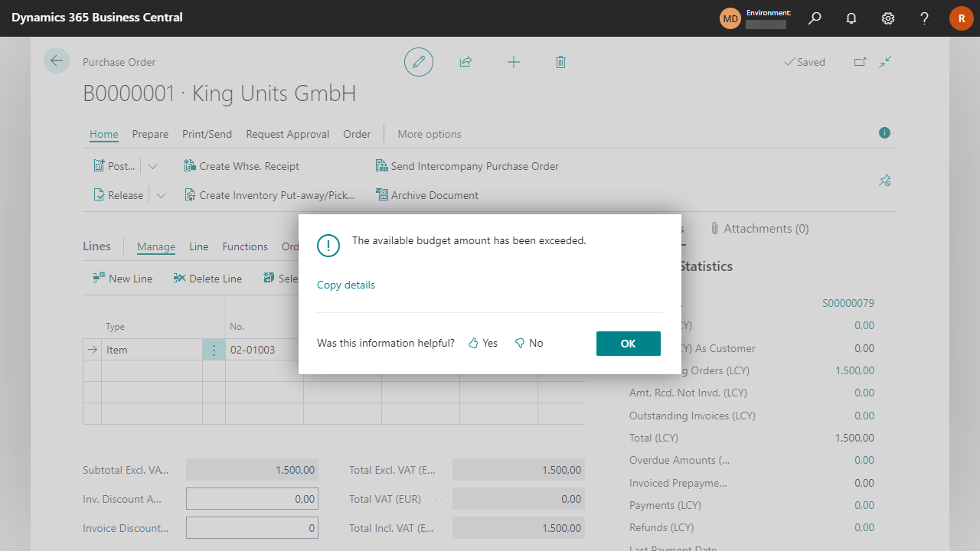This screenshot has width=980, height=551.
Task: Collapse the page with the shrink arrows
Action: pos(886,62)
